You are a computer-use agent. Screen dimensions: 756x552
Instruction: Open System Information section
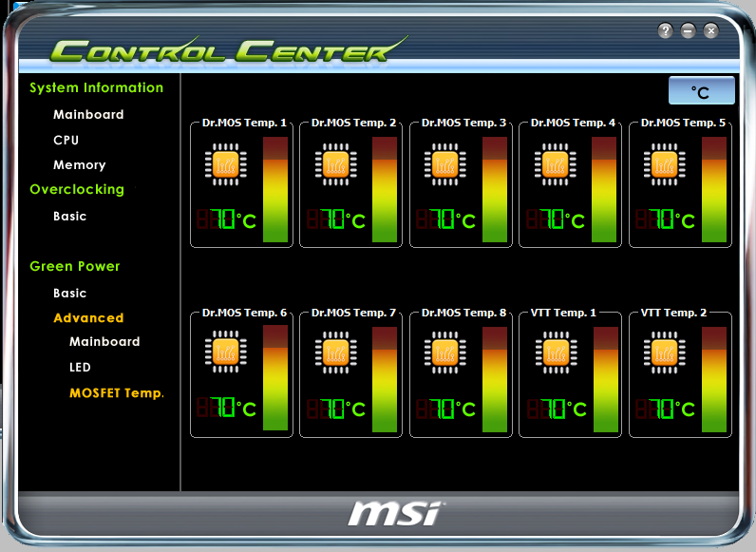pyautogui.click(x=97, y=87)
